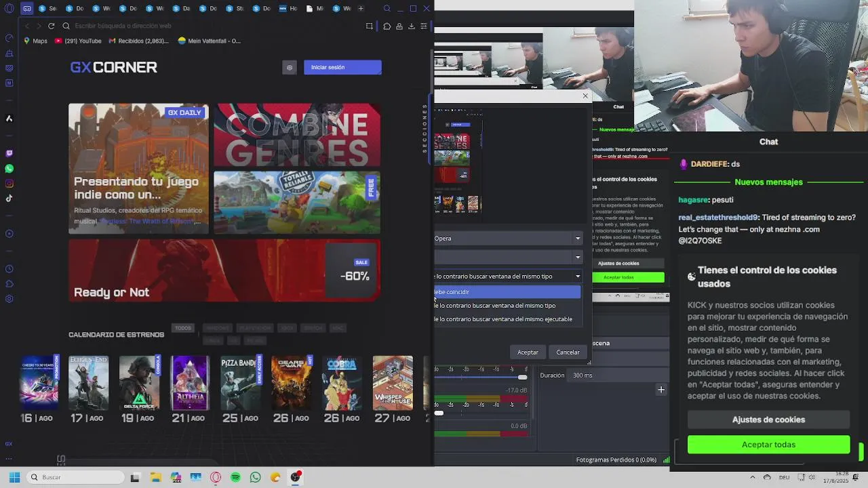Screen dimensions: 868x488
Task: Open the Maps bookmark
Action: [35, 41]
